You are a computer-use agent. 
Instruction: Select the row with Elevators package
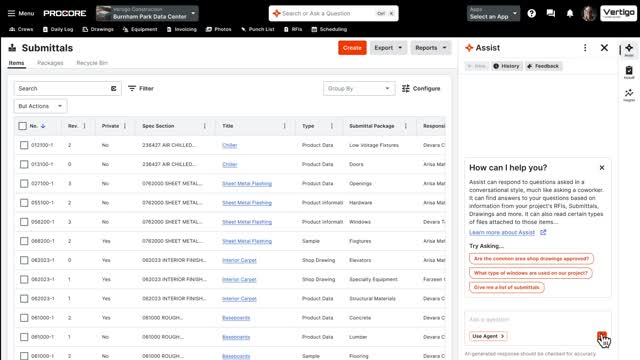point(24,260)
